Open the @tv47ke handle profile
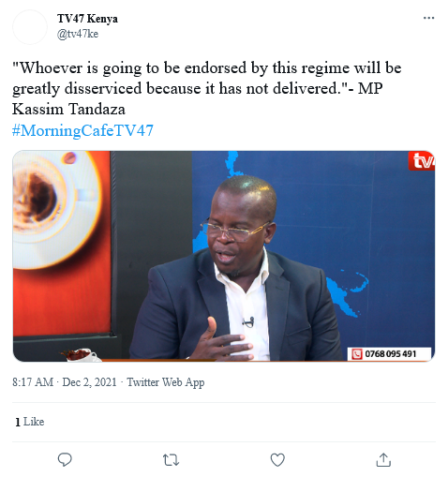Screen dimensions: 448x477 point(78,34)
